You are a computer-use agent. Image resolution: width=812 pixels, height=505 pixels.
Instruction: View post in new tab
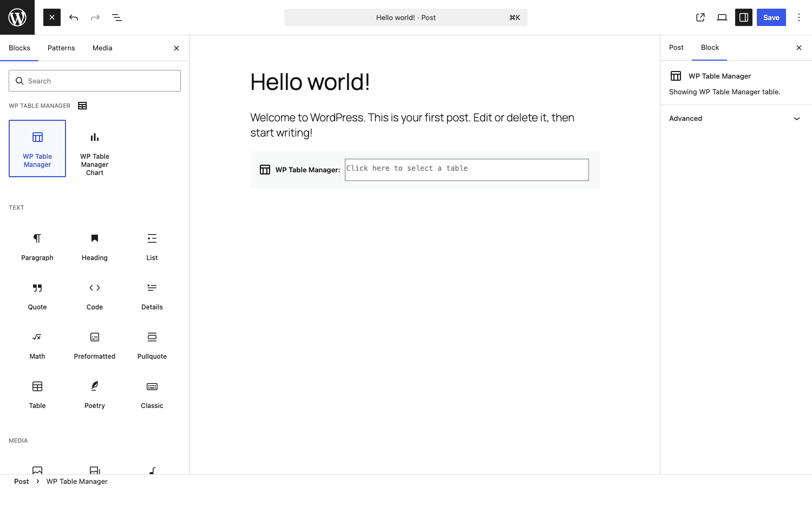pyautogui.click(x=700, y=17)
